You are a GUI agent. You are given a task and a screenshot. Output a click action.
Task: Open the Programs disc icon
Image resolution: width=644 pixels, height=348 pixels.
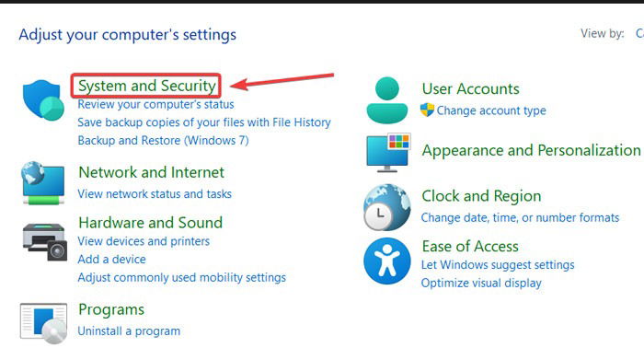pos(43,323)
